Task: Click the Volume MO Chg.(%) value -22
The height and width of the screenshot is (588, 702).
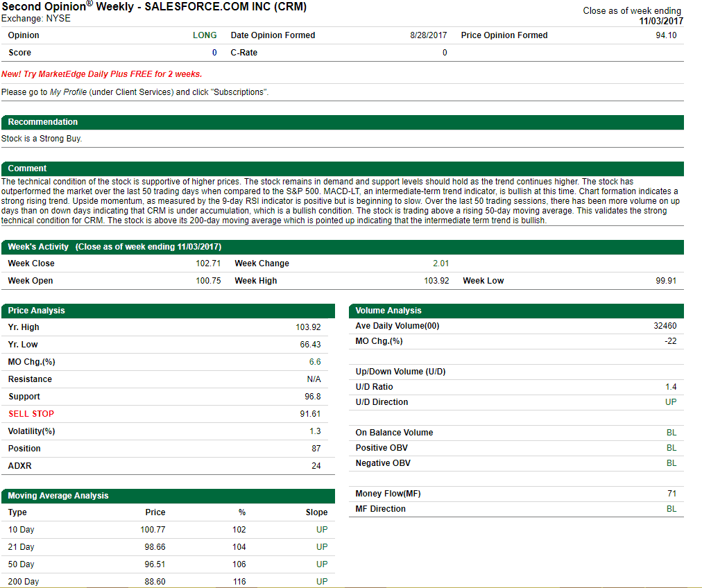Action: pos(670,341)
